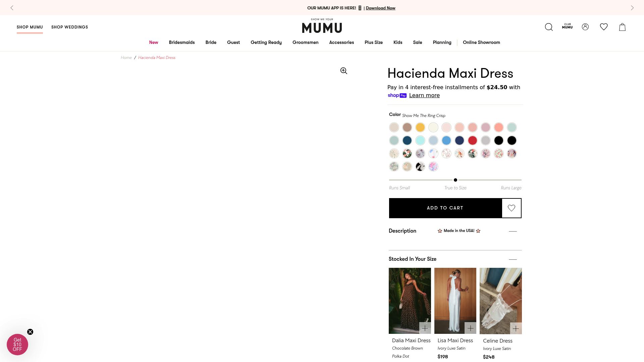Click the Home breadcrumb link
Screen dimensions: 644x362
[126, 58]
